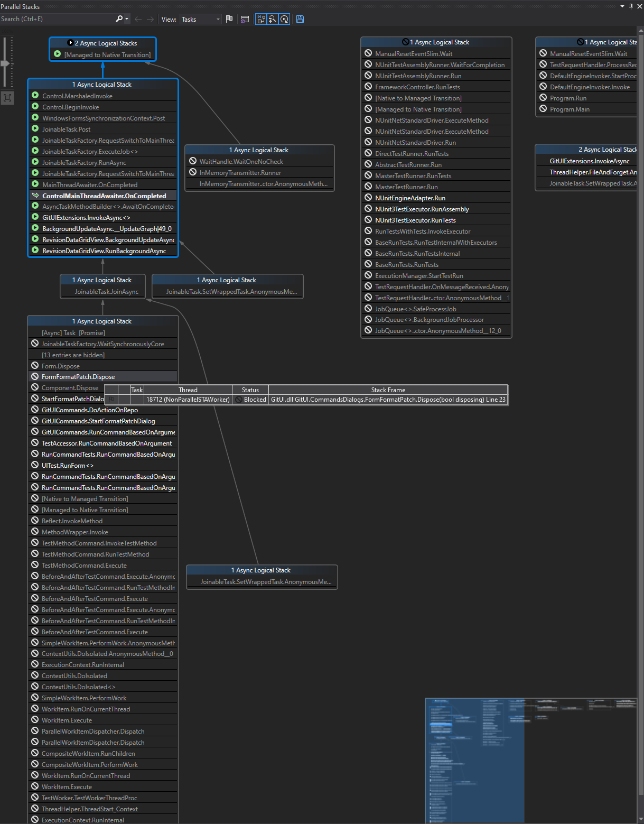Screen dimensions: 644x824
Task: Click tooltip Thread cell '18712 (NonParallelISTAWorker)'
Action: (x=188, y=400)
